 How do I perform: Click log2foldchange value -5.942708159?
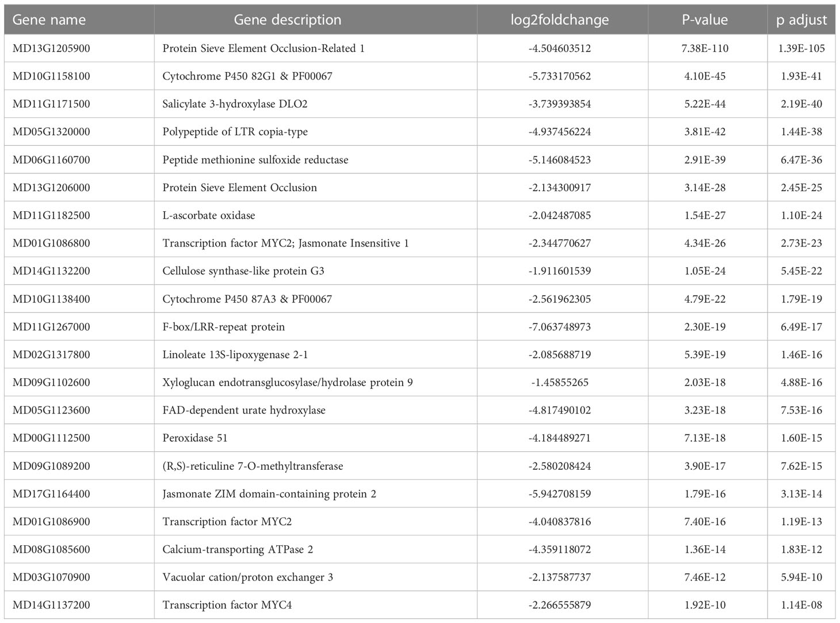coord(560,494)
